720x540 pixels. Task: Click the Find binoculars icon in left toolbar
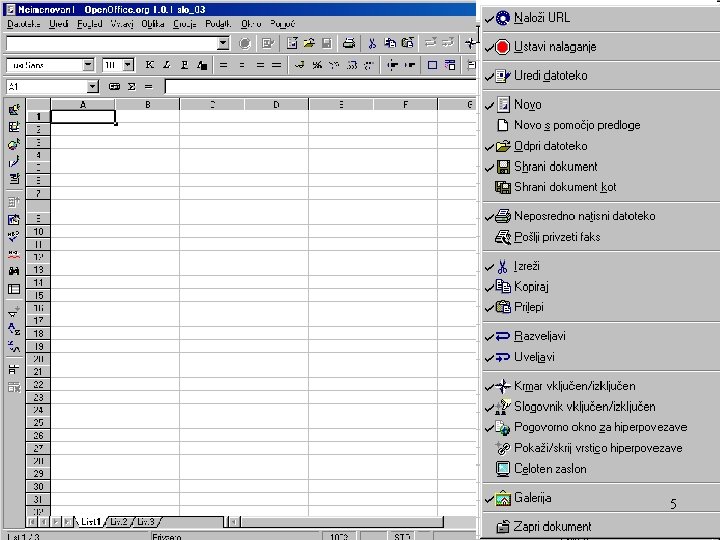[14, 271]
